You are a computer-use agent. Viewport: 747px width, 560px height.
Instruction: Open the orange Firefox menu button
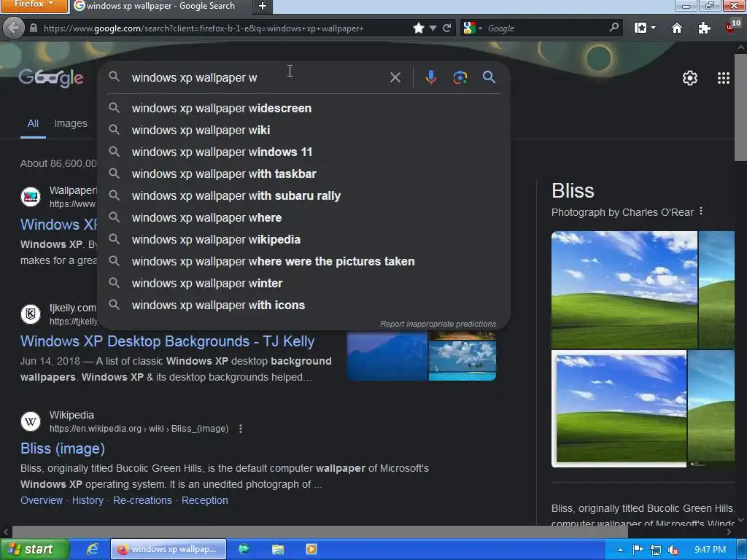(x=34, y=5)
